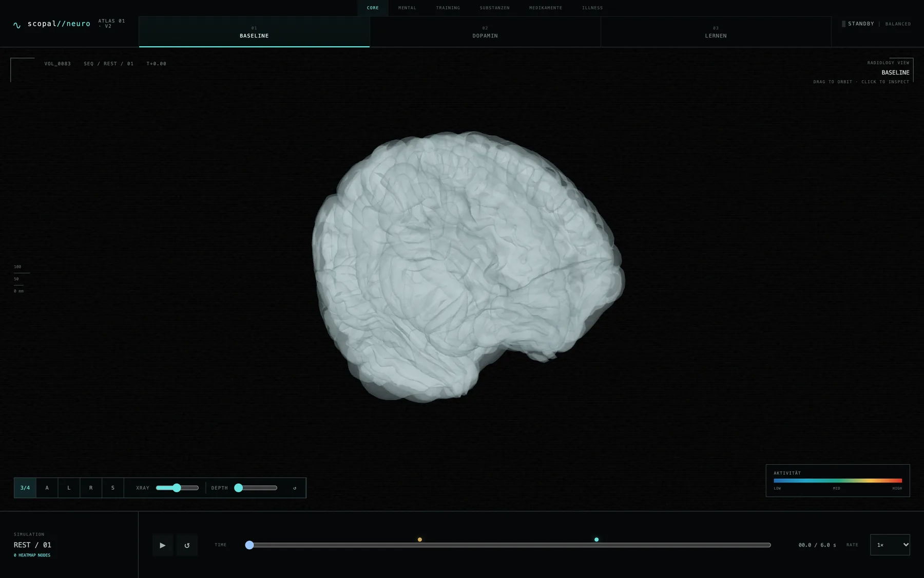Restart the simulation timeline
This screenshot has height=578, width=924.
point(187,545)
